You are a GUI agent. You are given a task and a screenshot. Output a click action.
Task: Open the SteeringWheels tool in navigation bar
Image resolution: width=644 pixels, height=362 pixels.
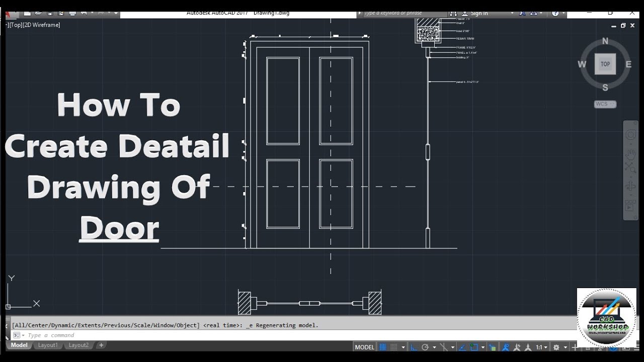point(630,135)
